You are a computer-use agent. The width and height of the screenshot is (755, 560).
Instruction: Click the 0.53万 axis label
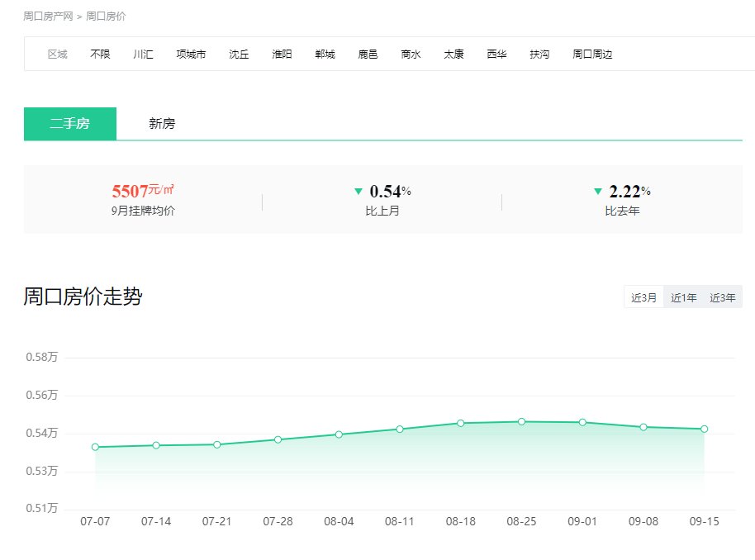click(x=42, y=471)
